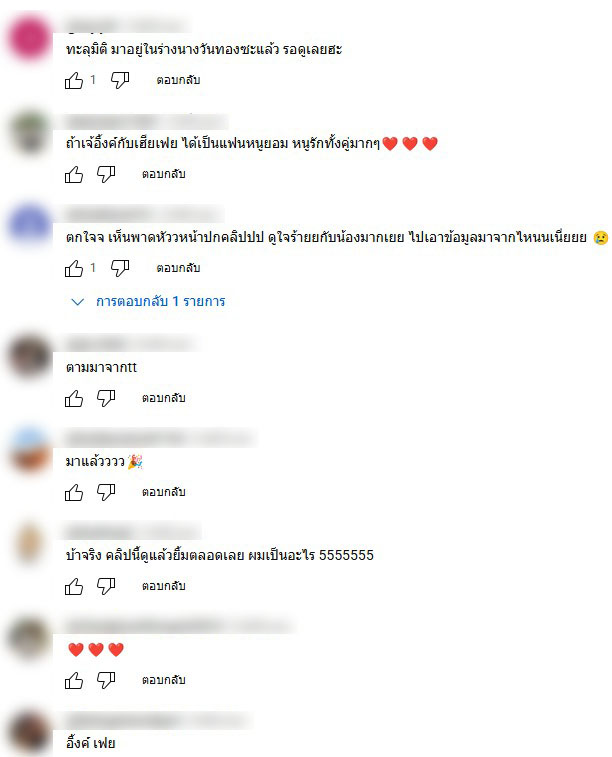Dislike the มาแล้ววว party popper comment
Screen dimensions: 612x757
[x=106, y=492]
